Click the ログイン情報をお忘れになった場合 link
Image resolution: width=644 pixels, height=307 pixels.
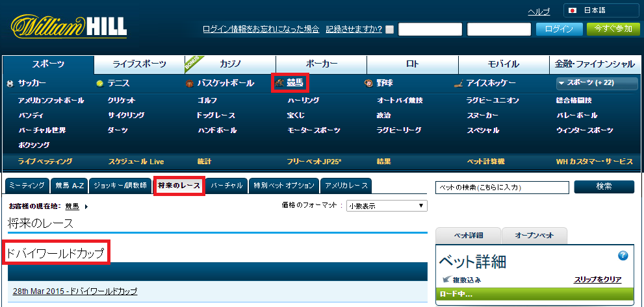[261, 29]
